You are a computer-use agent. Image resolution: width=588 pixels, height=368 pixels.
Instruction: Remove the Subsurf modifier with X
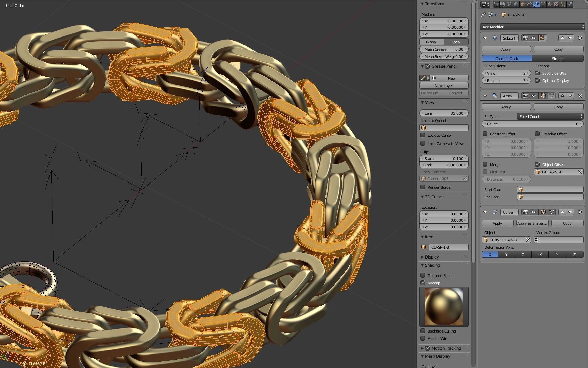(x=580, y=38)
